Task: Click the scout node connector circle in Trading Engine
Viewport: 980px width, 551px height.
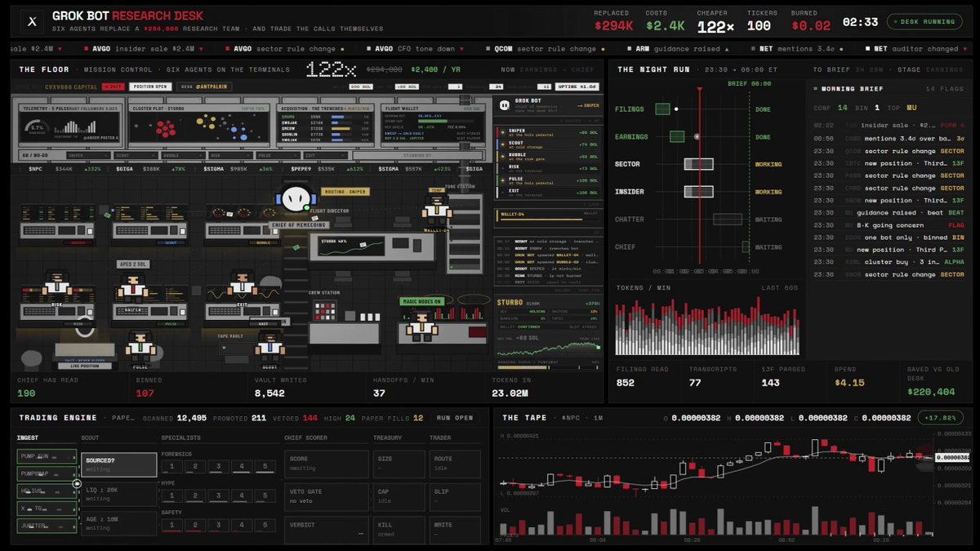Action: [77, 483]
